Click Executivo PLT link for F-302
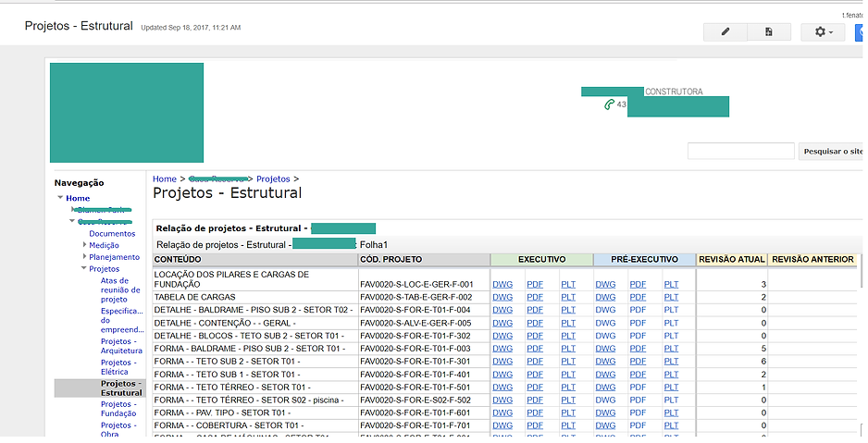 (568, 336)
